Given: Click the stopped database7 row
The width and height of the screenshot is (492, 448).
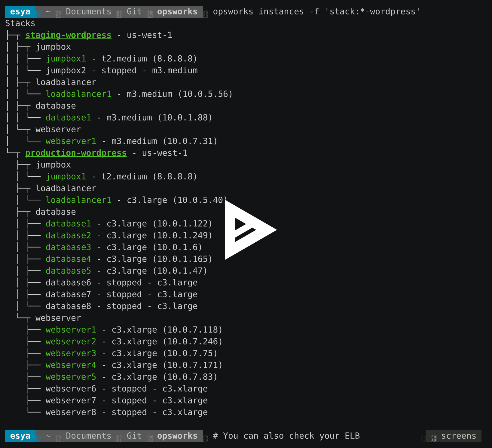Looking at the screenshot, I should 122,294.
